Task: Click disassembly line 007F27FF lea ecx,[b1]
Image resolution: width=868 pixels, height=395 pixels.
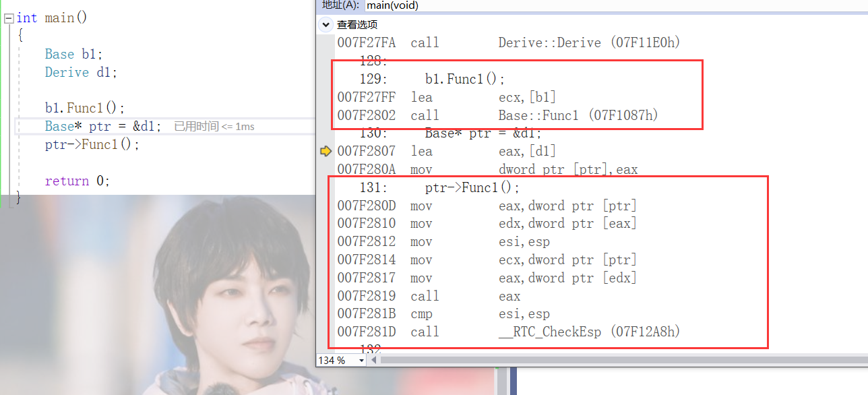Action: [447, 97]
